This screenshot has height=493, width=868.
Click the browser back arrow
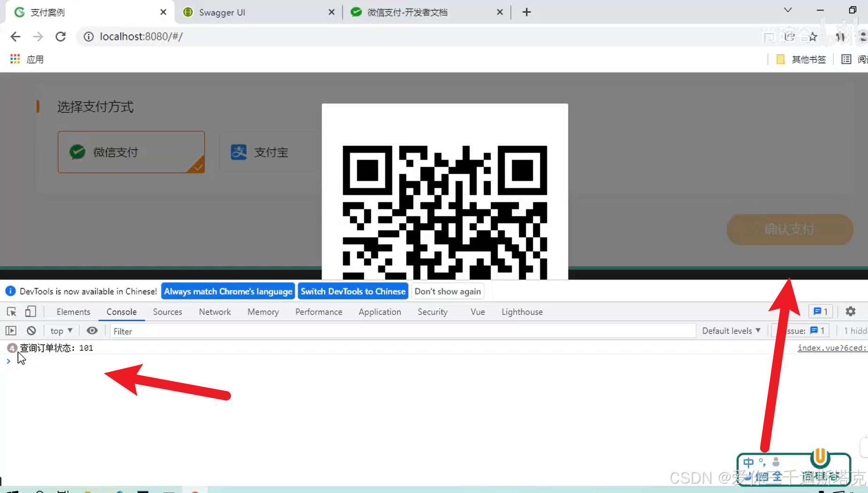pos(15,37)
